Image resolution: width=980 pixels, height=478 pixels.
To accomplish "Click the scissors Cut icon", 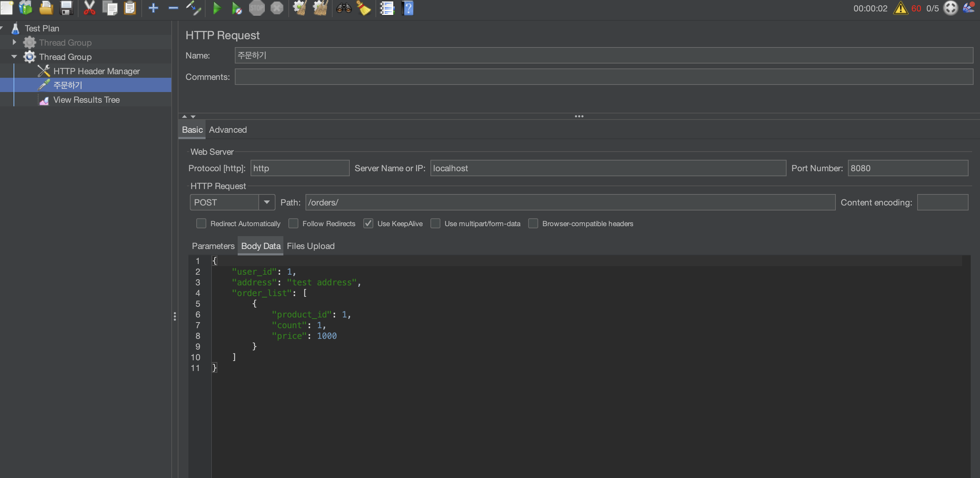I will pos(89,8).
